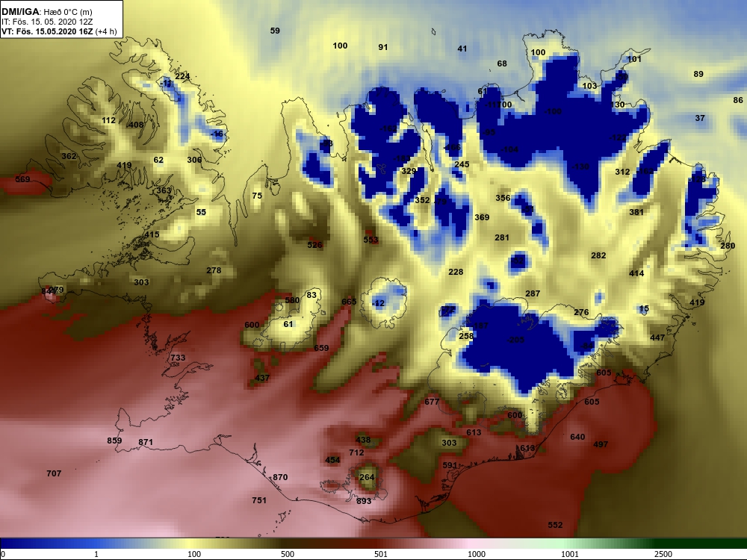
Task: Click the map value '591'
Action: (450, 465)
